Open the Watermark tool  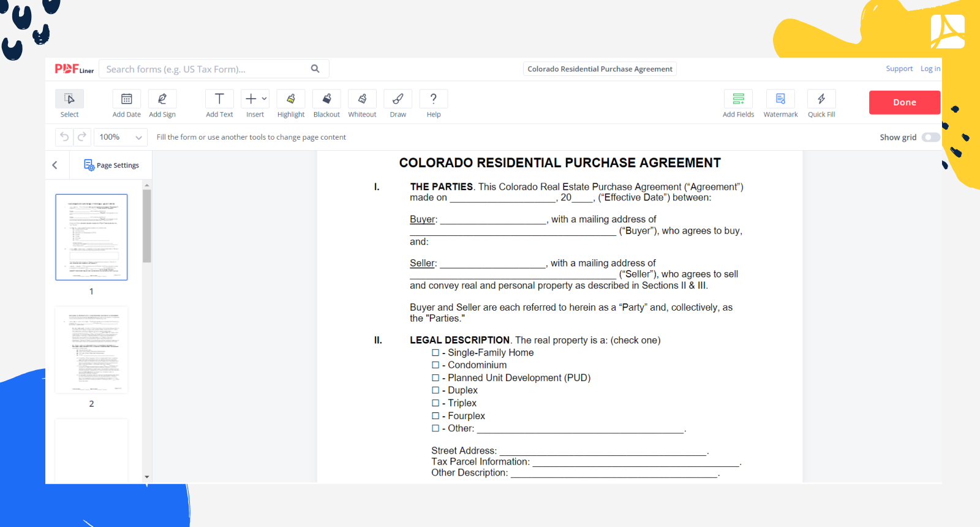click(780, 99)
